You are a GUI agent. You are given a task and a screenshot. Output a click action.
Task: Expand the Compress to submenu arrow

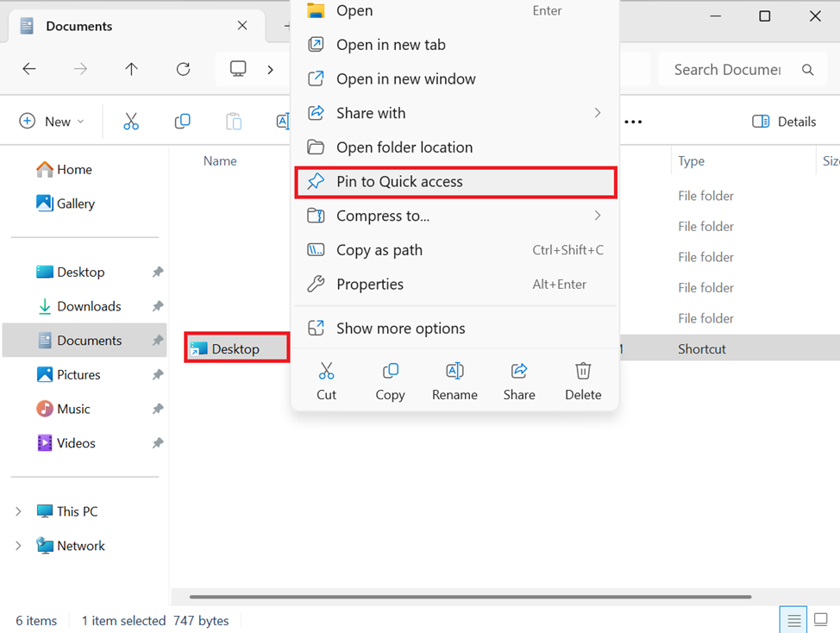598,216
